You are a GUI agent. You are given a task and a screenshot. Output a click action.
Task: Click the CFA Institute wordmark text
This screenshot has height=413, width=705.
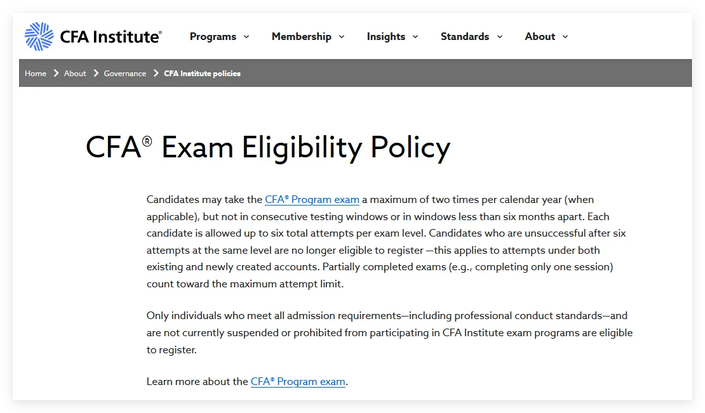click(x=111, y=36)
